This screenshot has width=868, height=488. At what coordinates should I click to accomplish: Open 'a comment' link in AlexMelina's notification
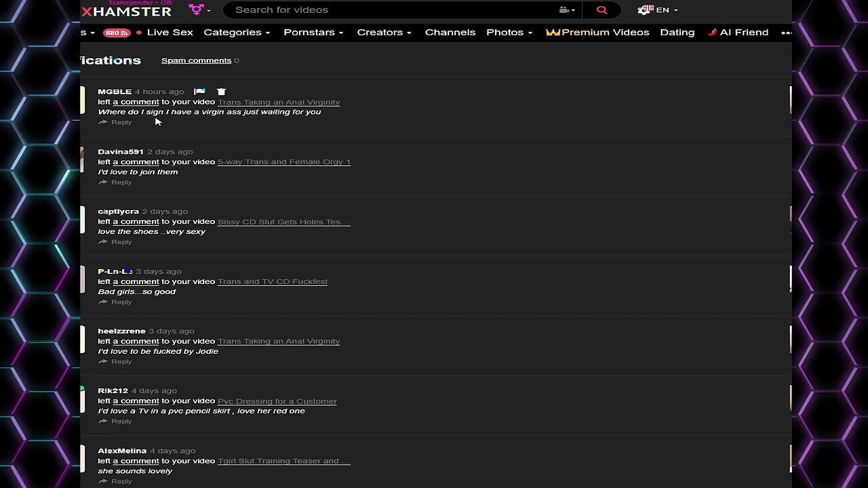pos(136,461)
